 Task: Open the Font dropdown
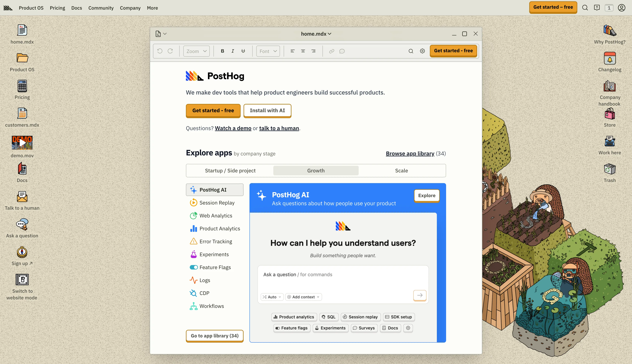[268, 51]
